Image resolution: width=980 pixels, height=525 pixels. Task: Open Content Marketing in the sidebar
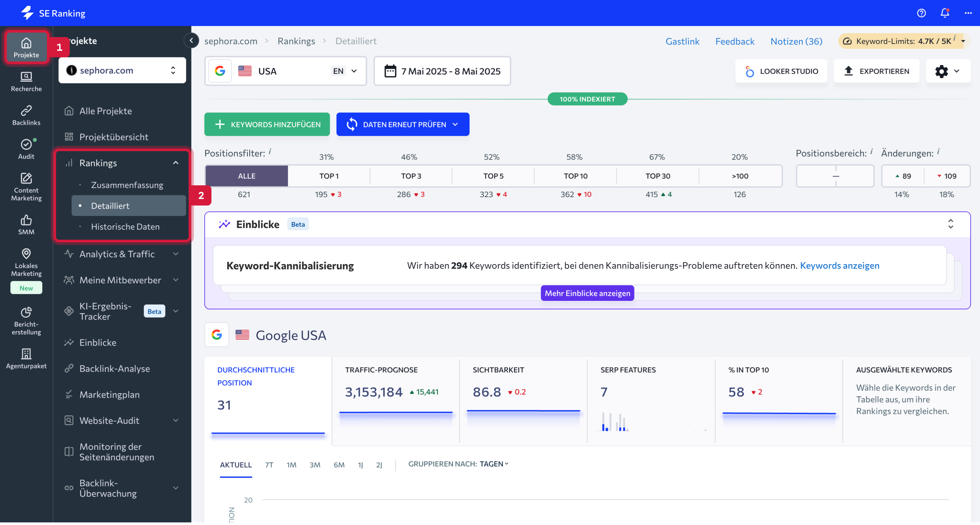tap(26, 187)
